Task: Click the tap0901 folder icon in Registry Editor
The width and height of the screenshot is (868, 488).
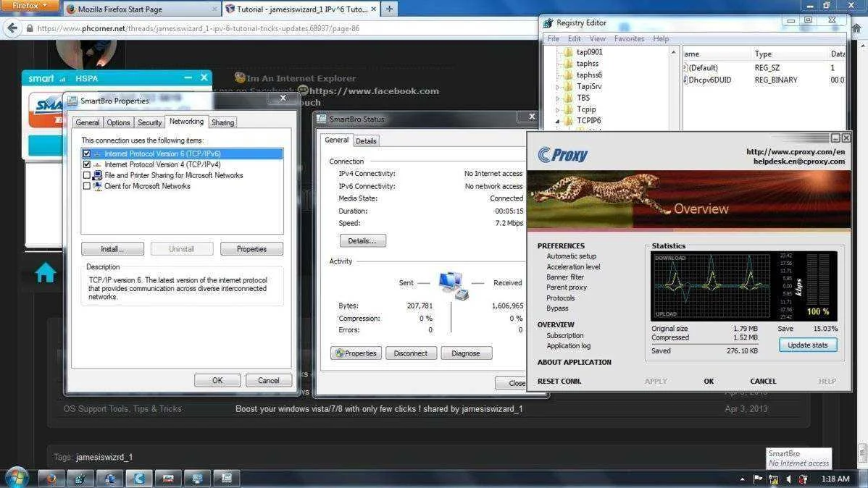Action: [568, 52]
